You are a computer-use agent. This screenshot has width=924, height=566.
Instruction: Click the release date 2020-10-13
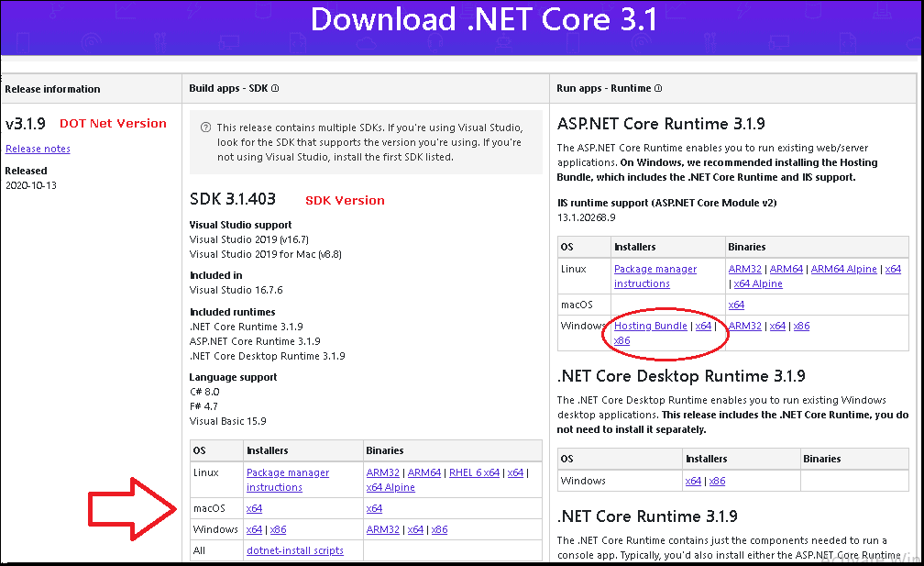(x=31, y=185)
